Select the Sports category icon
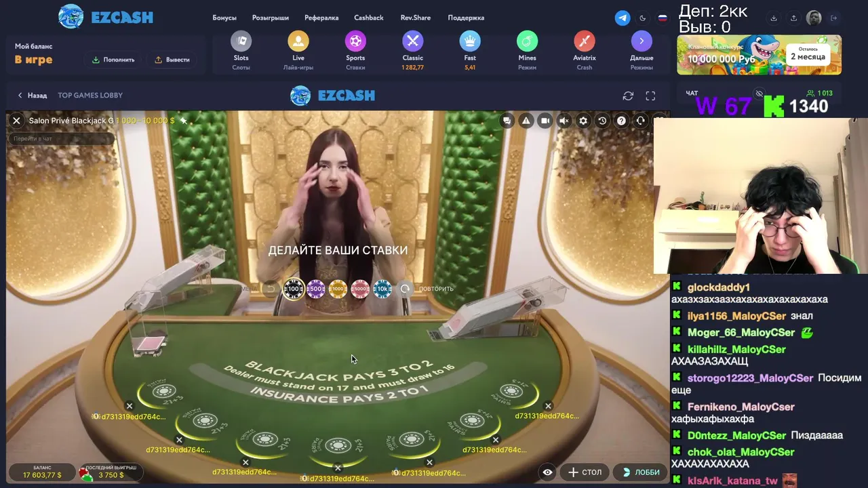The image size is (868, 488). [x=355, y=41]
